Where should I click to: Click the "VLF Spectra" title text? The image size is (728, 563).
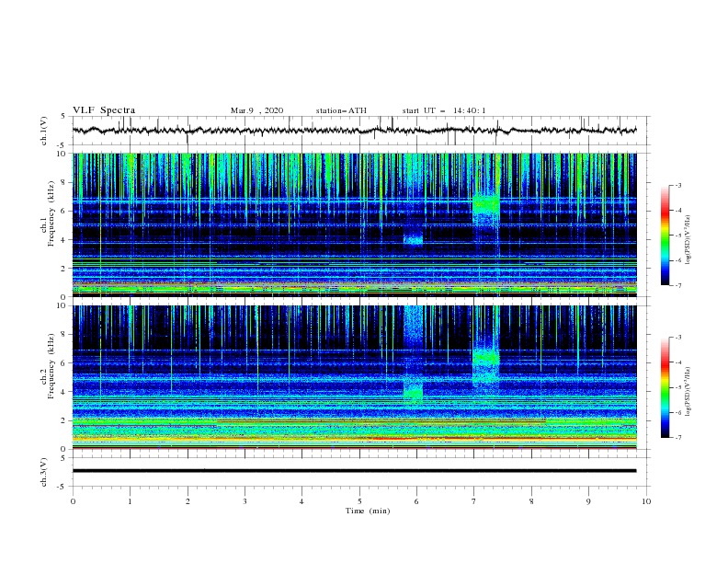104,110
